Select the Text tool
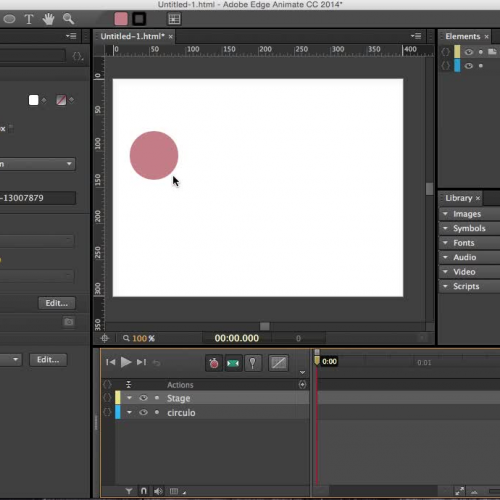The width and height of the screenshot is (500, 500). tap(29, 19)
